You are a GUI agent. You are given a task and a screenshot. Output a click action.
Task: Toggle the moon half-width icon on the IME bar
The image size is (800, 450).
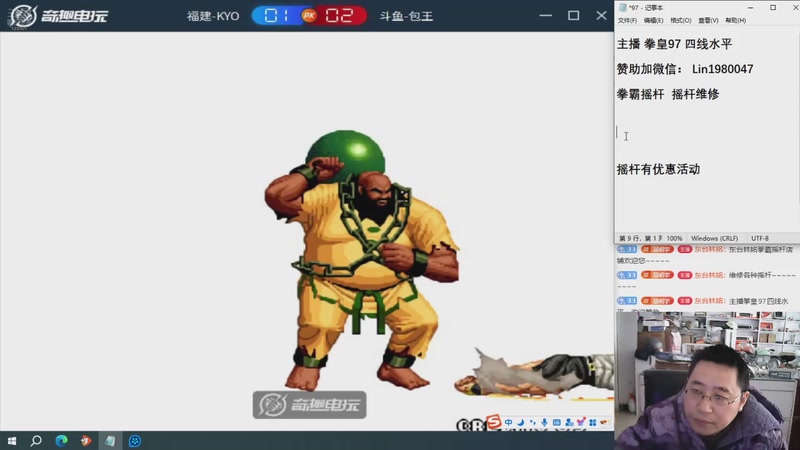point(521,422)
